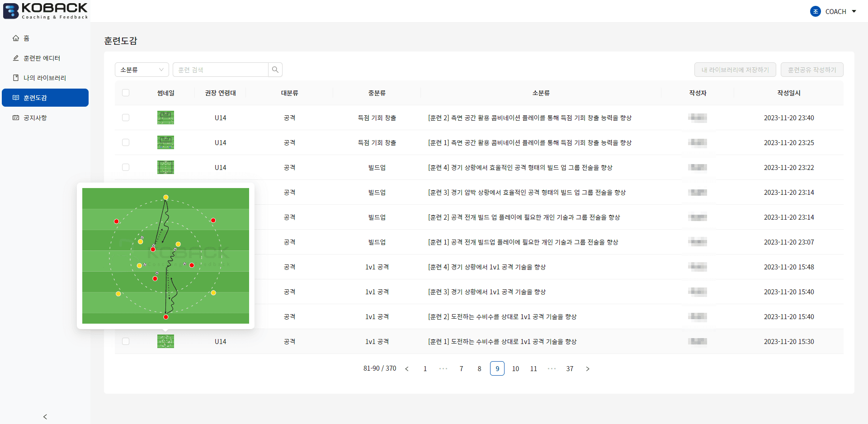Image resolution: width=868 pixels, height=424 pixels.
Task: Jump ahead via ellipsis before page 37
Action: 552,369
